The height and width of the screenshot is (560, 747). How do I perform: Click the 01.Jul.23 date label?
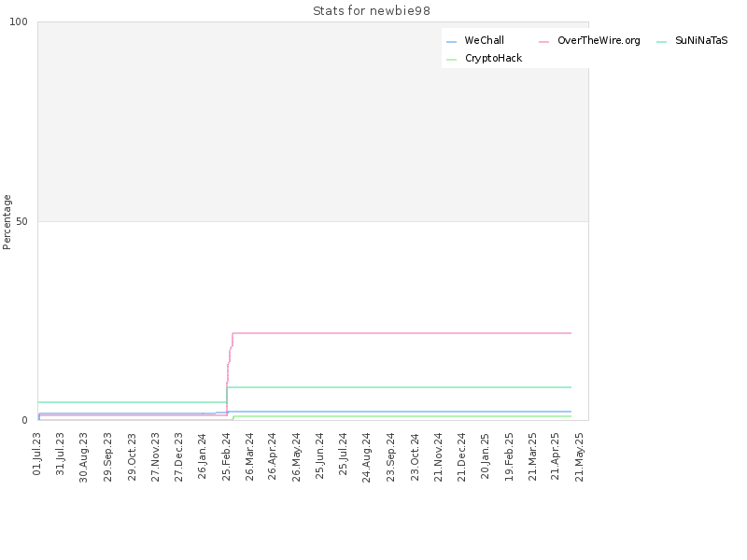click(x=37, y=454)
